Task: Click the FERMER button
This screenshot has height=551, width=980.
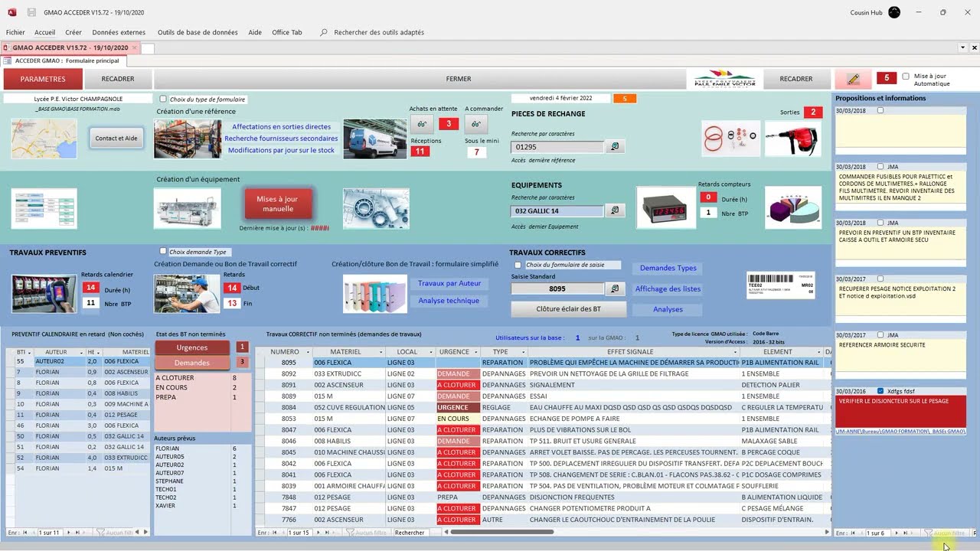Action: pos(459,79)
